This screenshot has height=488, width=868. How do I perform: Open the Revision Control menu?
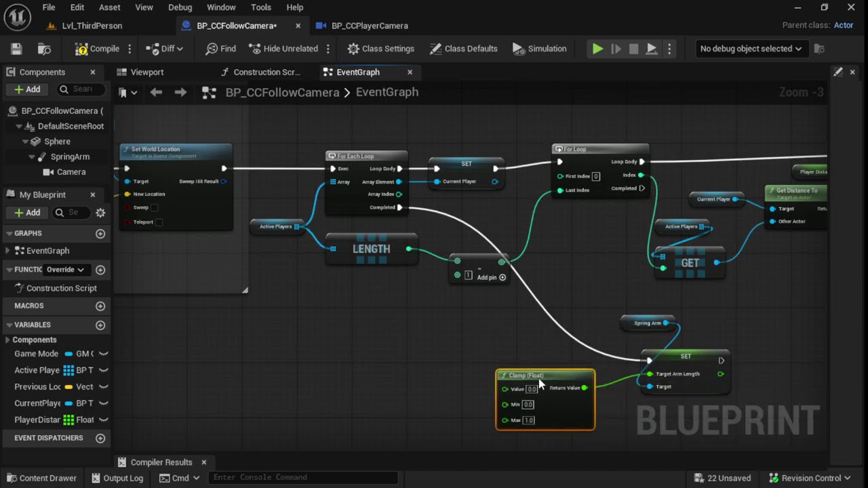click(810, 478)
